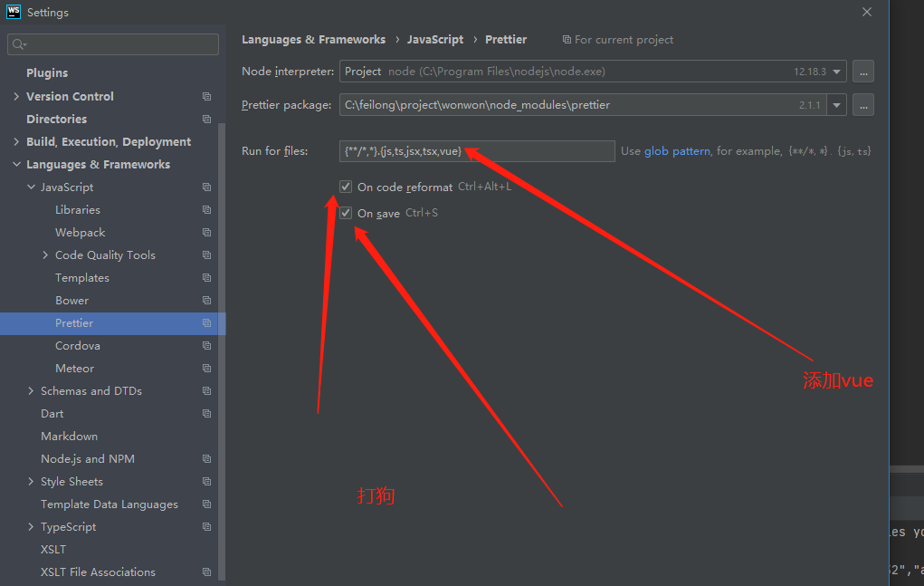Image resolution: width=924 pixels, height=586 pixels.
Task: Open Template Data Languages settings
Action: point(109,504)
